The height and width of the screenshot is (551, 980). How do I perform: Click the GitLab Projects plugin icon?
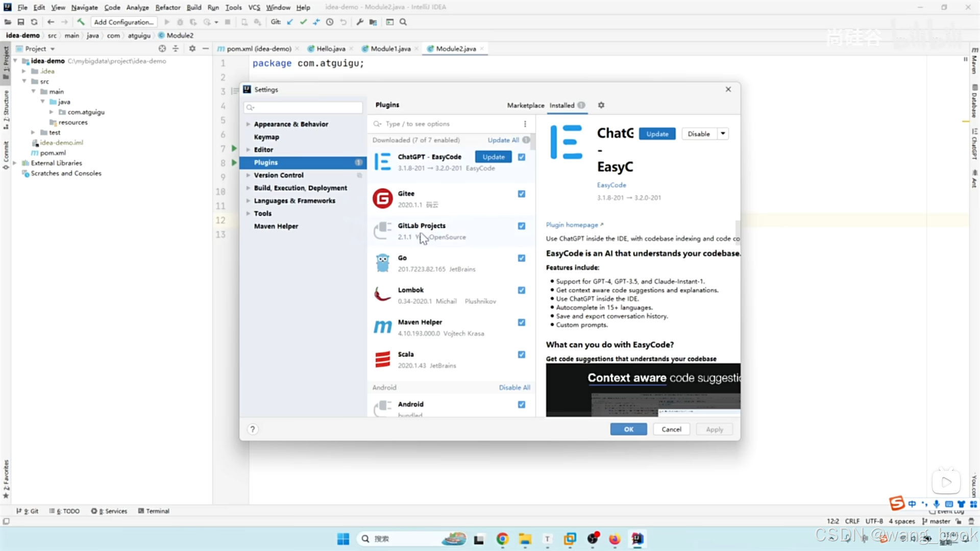click(x=382, y=230)
